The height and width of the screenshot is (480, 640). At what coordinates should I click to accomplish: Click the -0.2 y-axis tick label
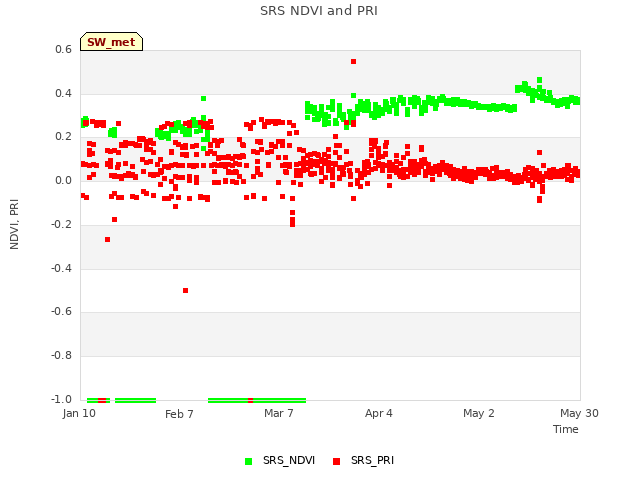[61, 224]
